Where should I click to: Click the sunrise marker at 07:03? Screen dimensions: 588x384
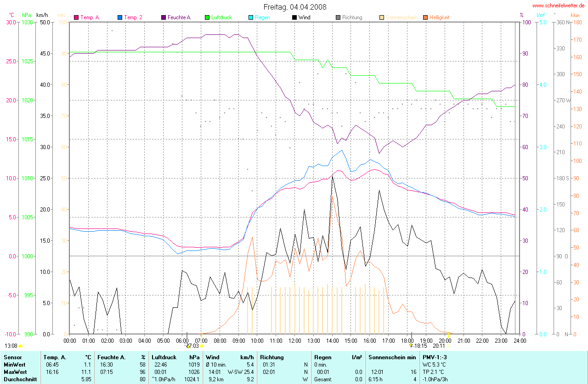(x=201, y=346)
